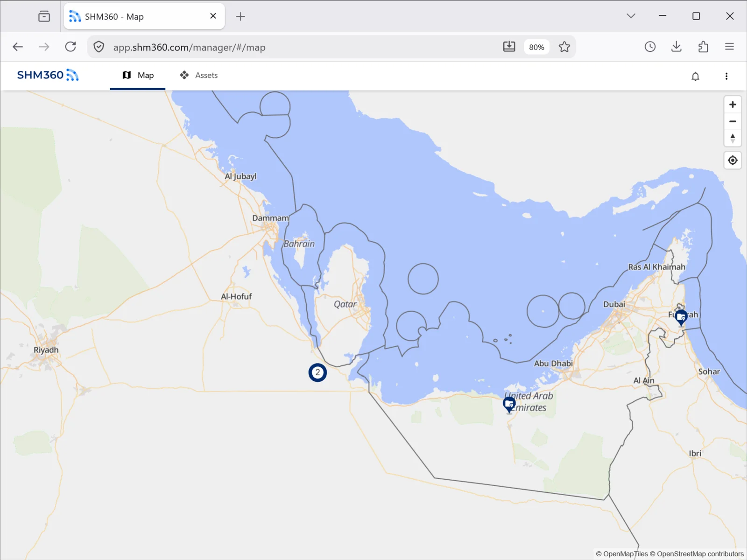Image resolution: width=747 pixels, height=560 pixels.
Task: Click the Ibri city label
Action: coord(695,453)
